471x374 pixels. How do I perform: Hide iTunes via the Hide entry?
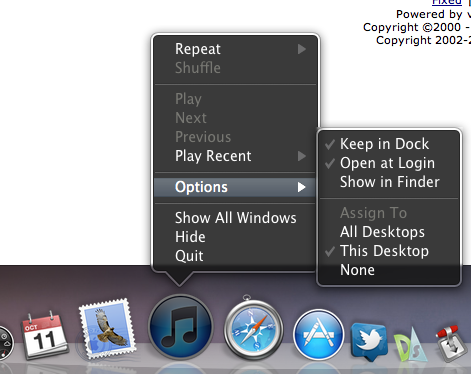coord(235,237)
